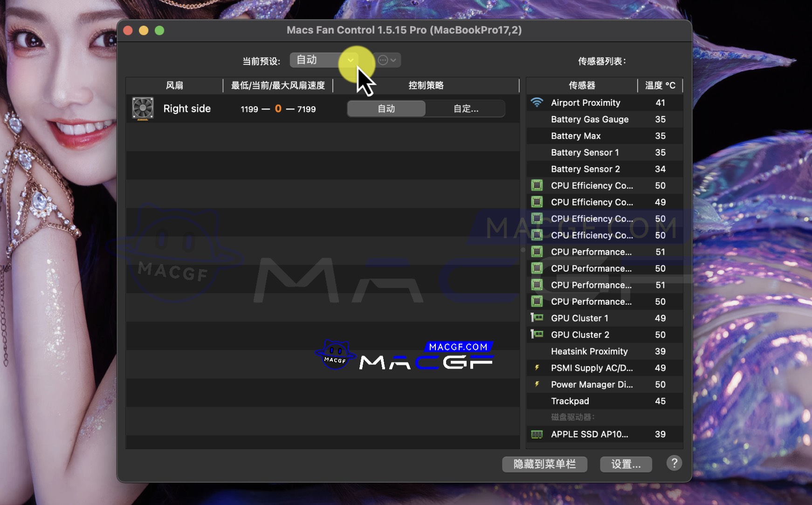Select the Heatsink Proximity sensor row

point(605,351)
